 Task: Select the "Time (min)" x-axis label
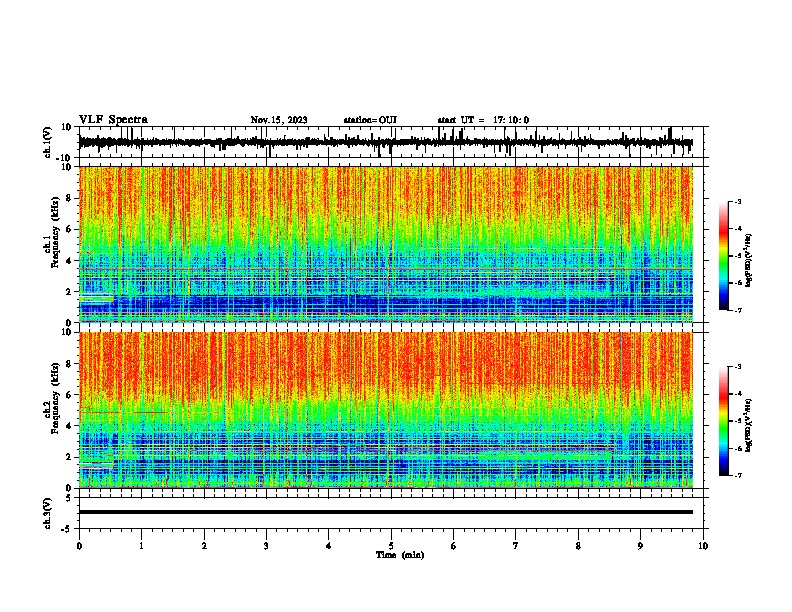400,555
